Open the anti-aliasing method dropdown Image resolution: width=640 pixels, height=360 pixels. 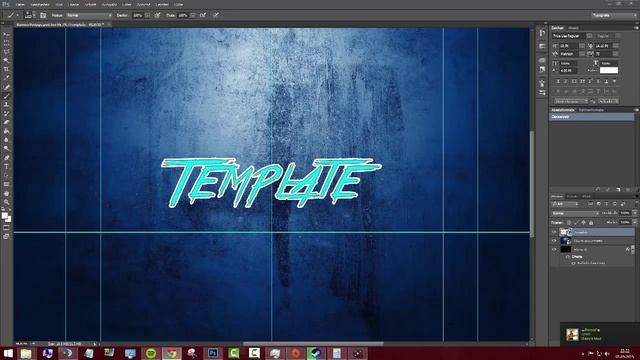(x=608, y=100)
